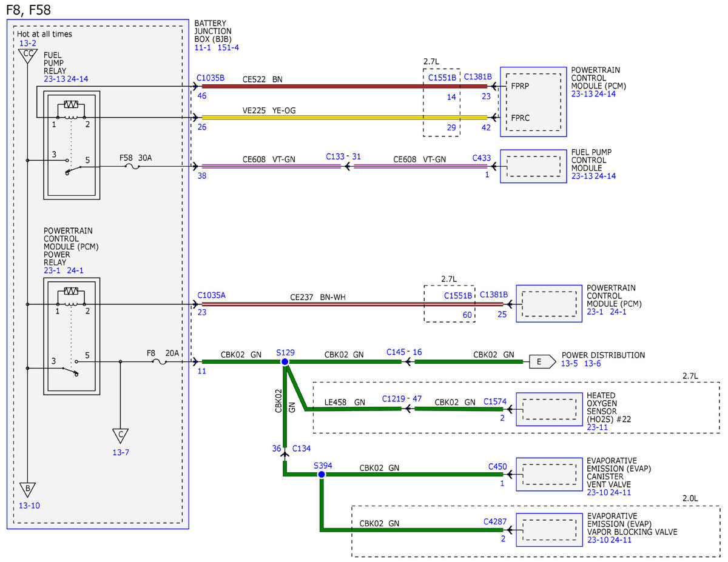Image resolution: width=728 pixels, height=562 pixels.
Task: Click connector label C1219 - 47
Action: click(x=402, y=399)
